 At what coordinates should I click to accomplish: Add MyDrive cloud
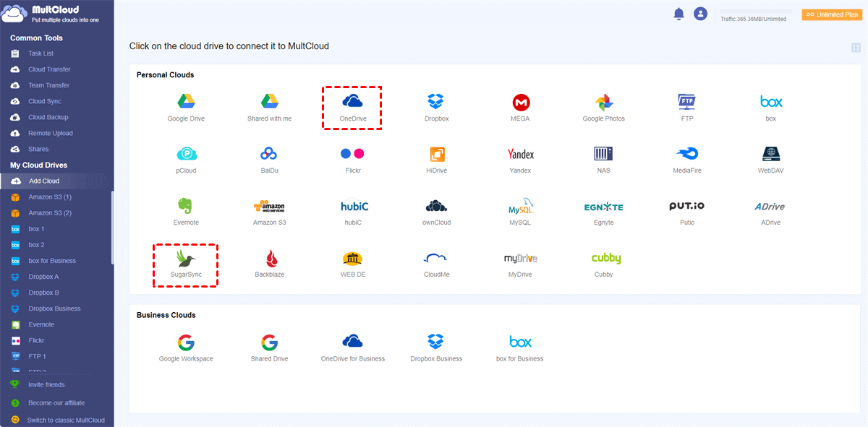point(520,264)
